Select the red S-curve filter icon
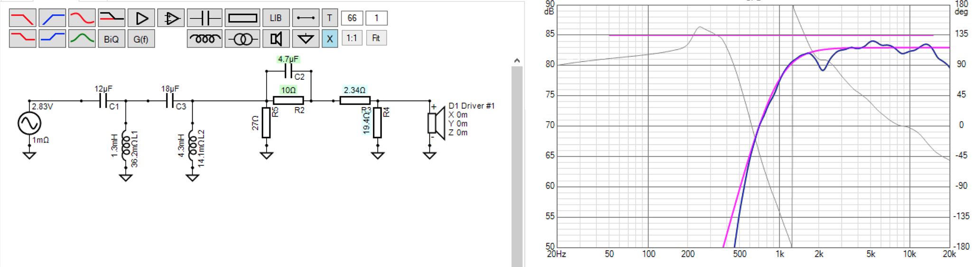 82,18
